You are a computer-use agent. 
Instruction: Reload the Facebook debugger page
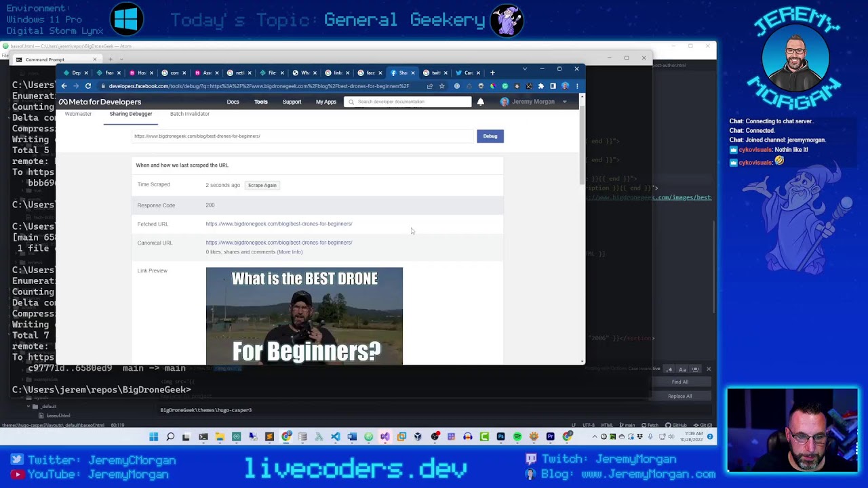coord(88,86)
